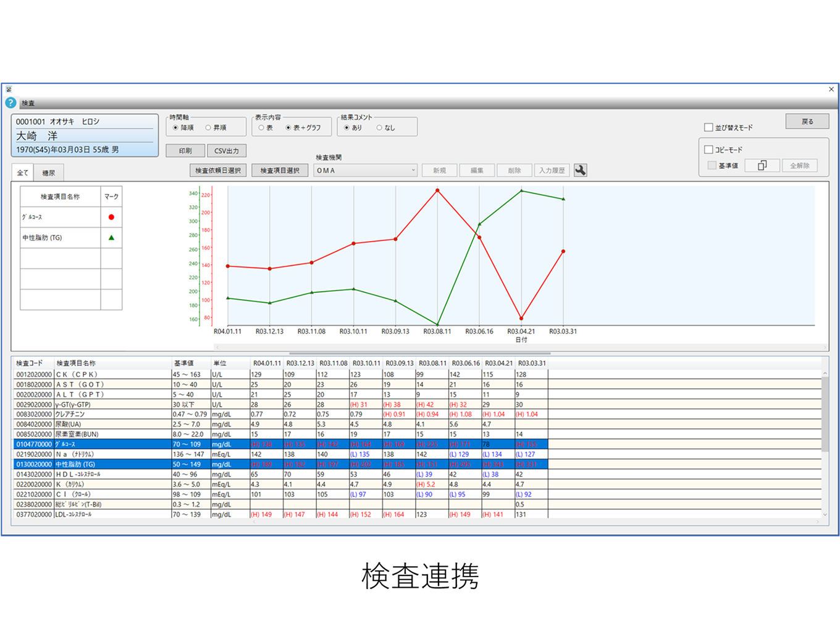Click the green triangle mark for 中性脂肪 (TG)
Screen dimensions: 840x618
[x=111, y=237]
